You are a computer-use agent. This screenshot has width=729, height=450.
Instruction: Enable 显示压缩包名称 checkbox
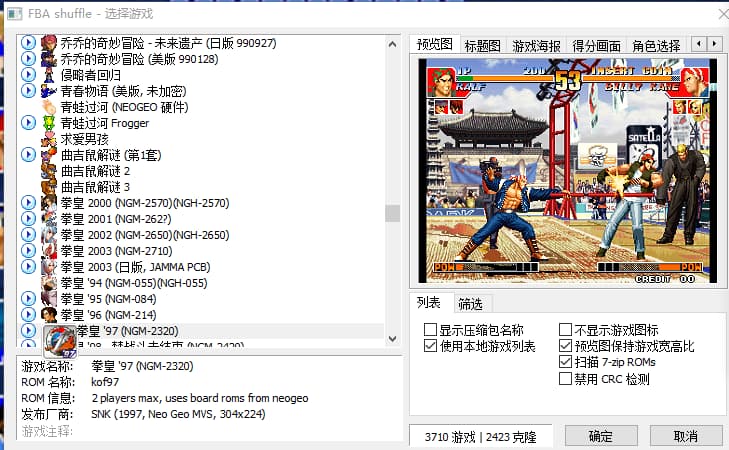point(430,331)
